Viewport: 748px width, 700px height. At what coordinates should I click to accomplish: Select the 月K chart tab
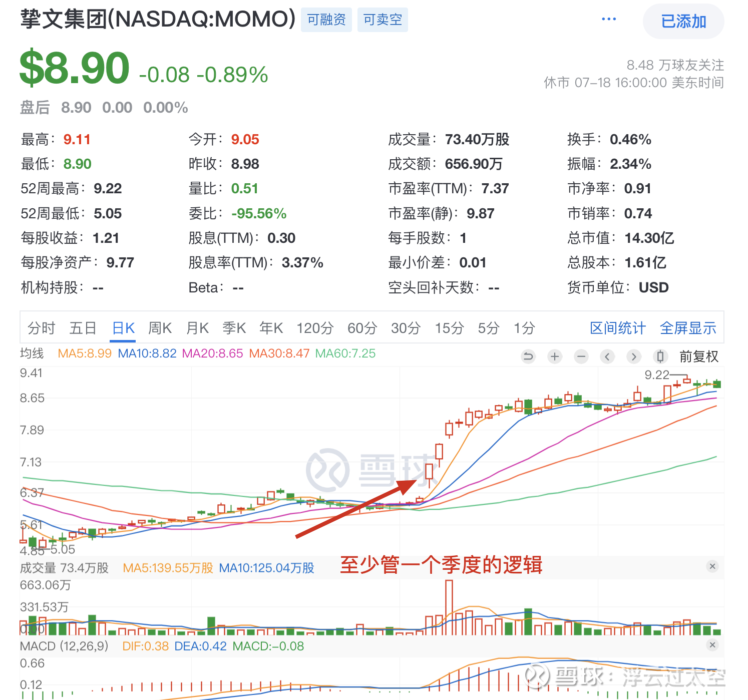point(197,328)
